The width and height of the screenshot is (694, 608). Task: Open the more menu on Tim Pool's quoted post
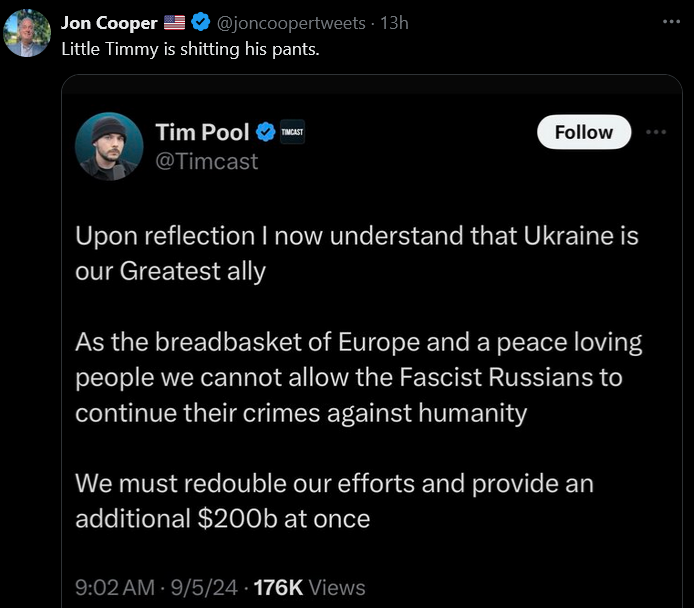655,131
